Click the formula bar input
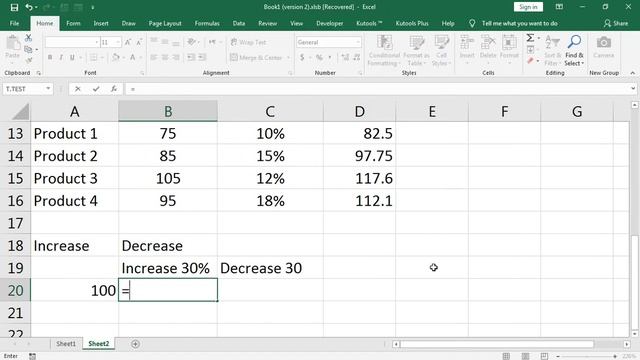The height and width of the screenshot is (360, 640). click(378, 89)
